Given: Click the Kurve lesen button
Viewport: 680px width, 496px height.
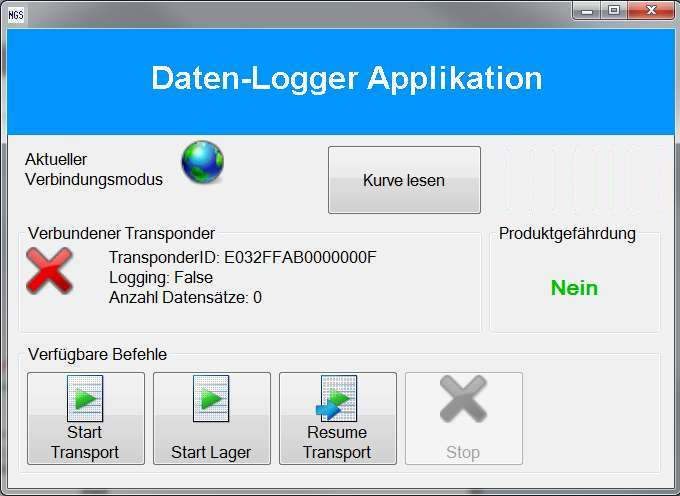Looking at the screenshot, I should point(404,180).
